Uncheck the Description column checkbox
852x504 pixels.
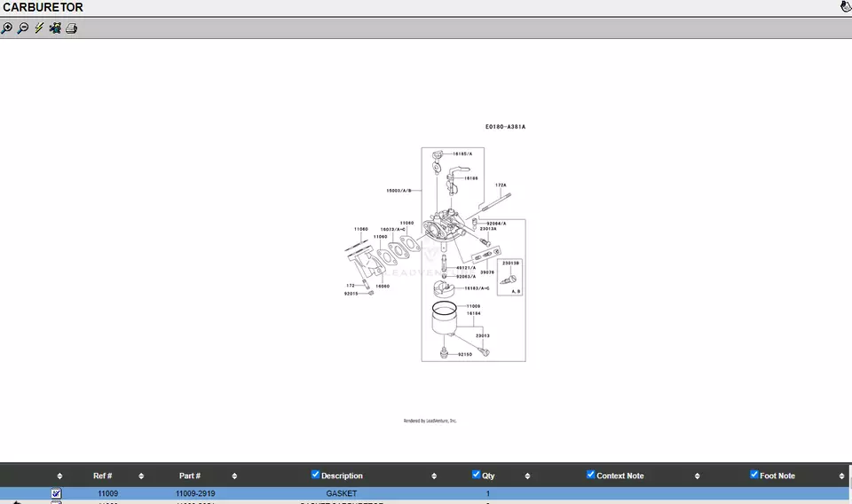[315, 475]
